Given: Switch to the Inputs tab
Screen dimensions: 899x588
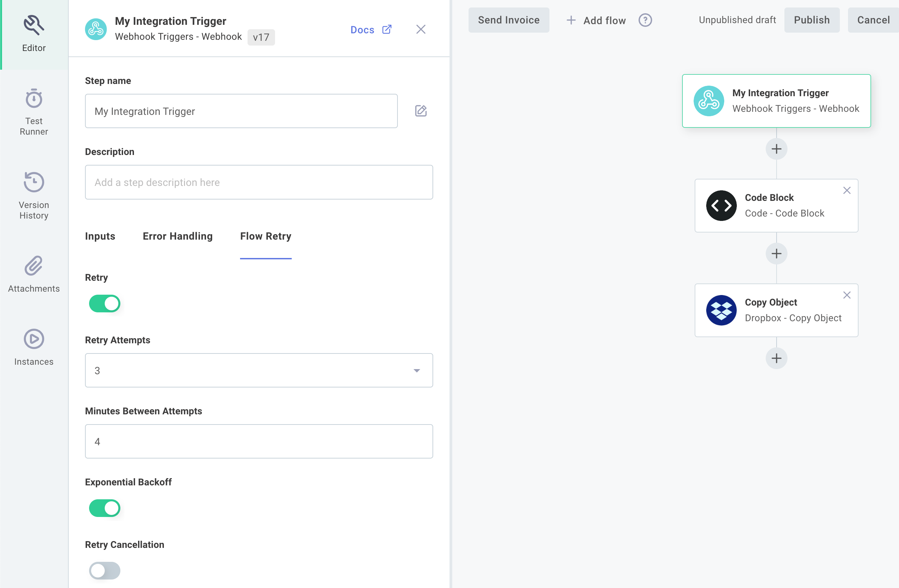Looking at the screenshot, I should pyautogui.click(x=100, y=236).
